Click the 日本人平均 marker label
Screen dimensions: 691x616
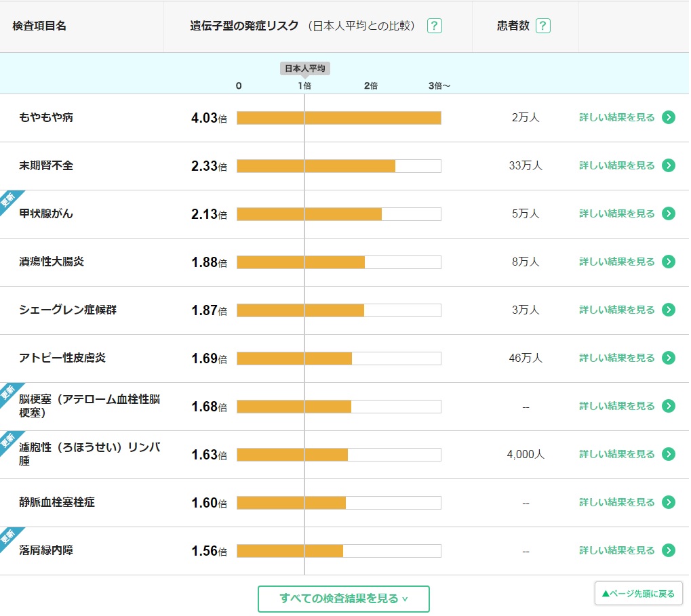pyautogui.click(x=306, y=68)
